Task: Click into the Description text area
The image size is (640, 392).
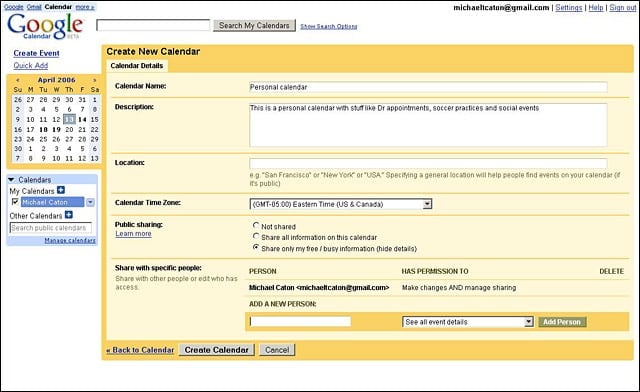Action: click(x=428, y=125)
